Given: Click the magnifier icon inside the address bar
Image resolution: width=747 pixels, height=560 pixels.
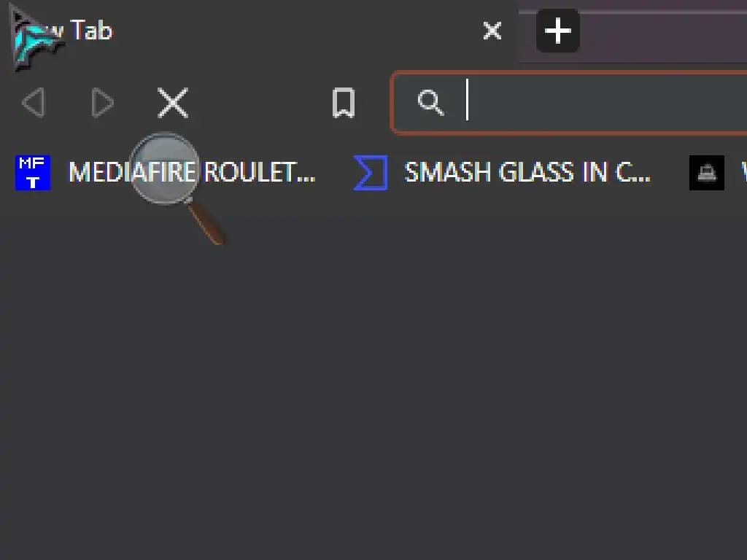Looking at the screenshot, I should [x=430, y=102].
